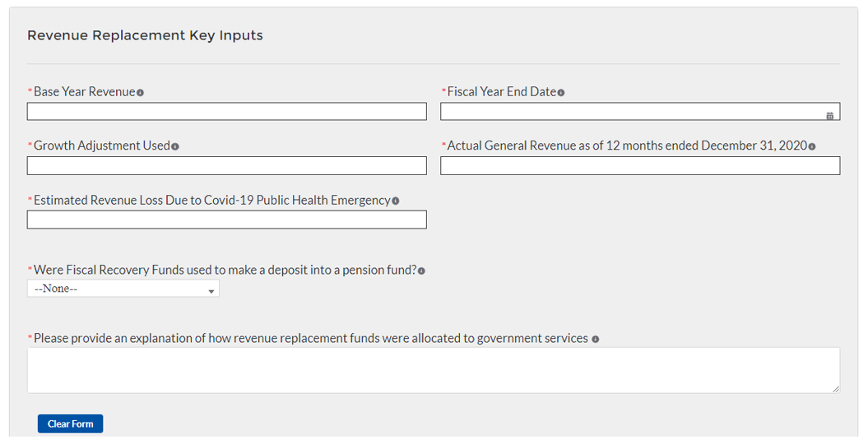The height and width of the screenshot is (444, 868).
Task: Click info icon beside pension fund question
Action: click(421, 271)
